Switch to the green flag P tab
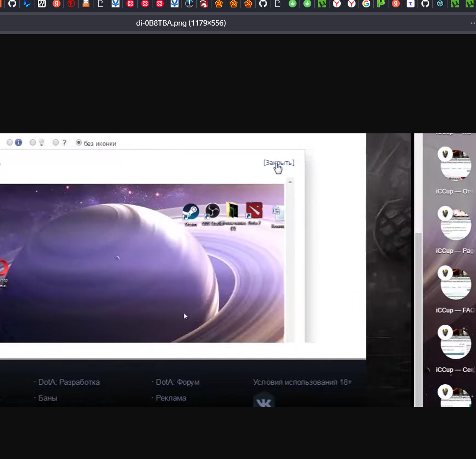The height and width of the screenshot is (459, 476). [381, 3]
